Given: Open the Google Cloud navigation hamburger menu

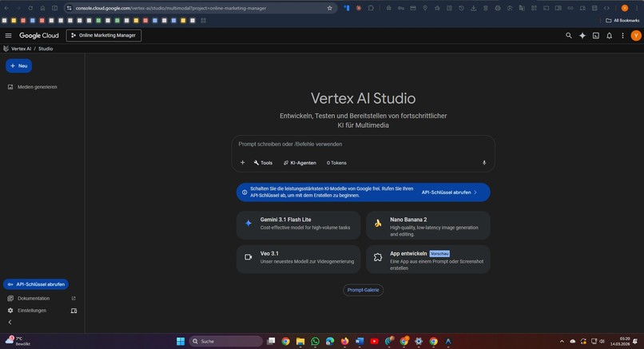Looking at the screenshot, I should coord(8,35).
